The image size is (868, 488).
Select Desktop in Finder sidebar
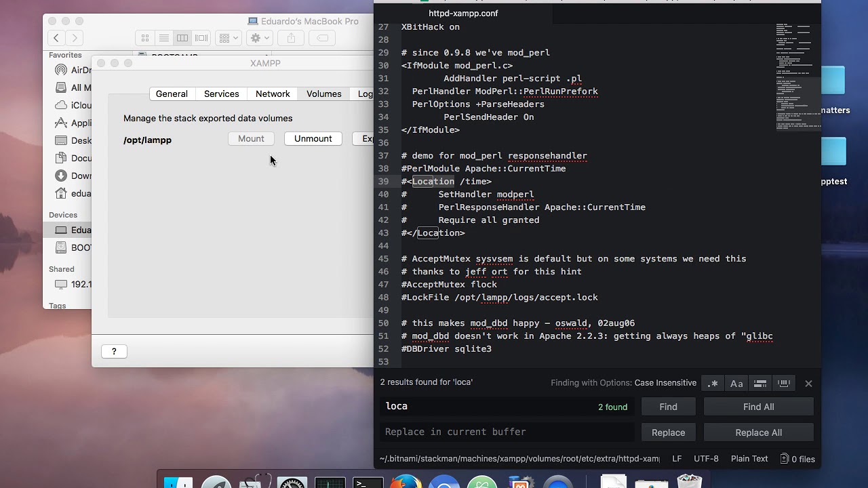pyautogui.click(x=72, y=141)
